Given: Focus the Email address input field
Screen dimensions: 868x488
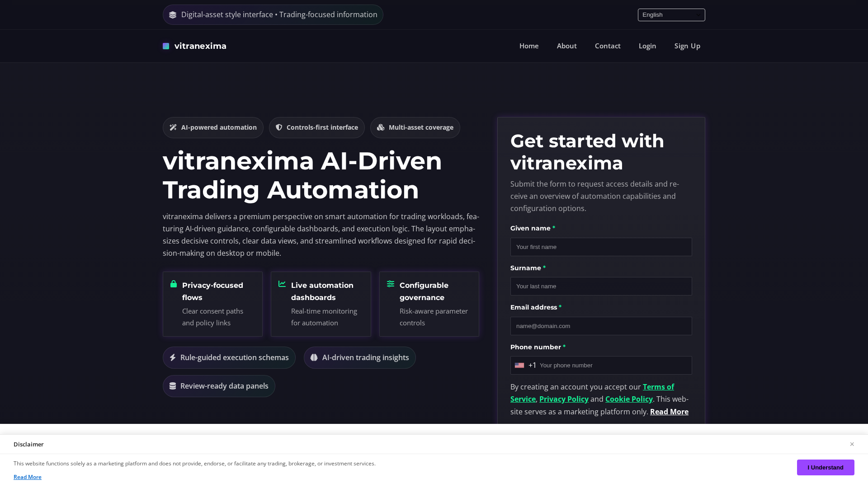Looking at the screenshot, I should (601, 326).
